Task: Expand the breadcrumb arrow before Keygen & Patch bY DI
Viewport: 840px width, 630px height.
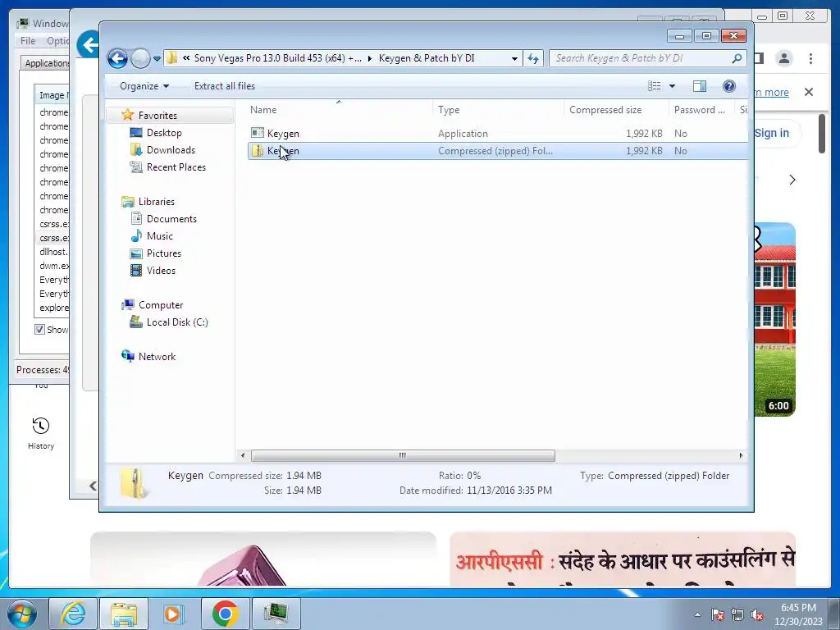Action: (370, 58)
